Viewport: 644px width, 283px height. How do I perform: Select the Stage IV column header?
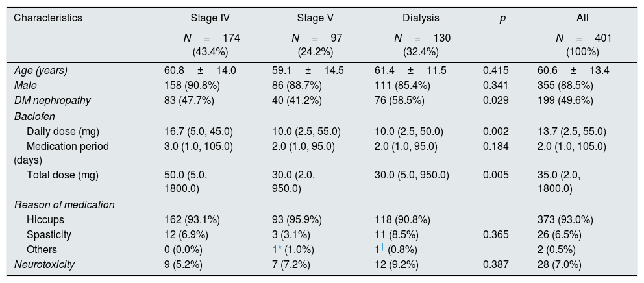tap(209, 18)
